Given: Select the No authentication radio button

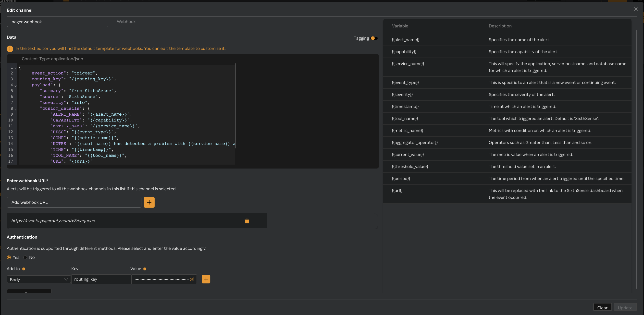Looking at the screenshot, I should point(25,257).
